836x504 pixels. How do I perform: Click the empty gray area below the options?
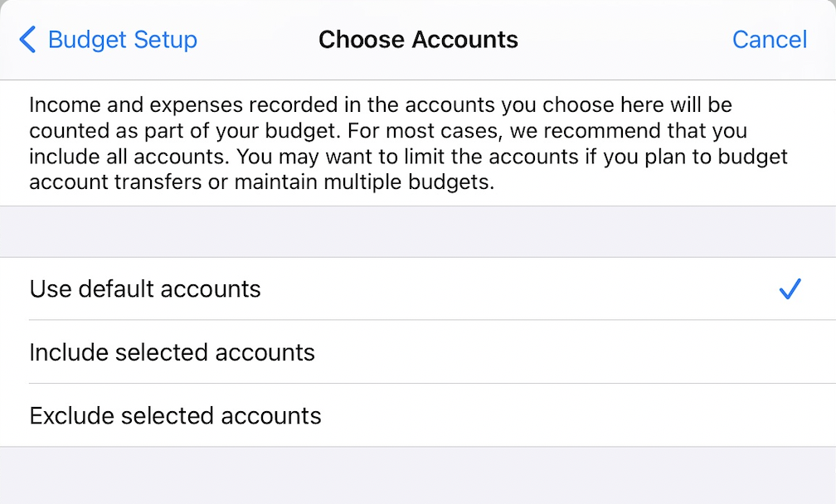coord(418,475)
